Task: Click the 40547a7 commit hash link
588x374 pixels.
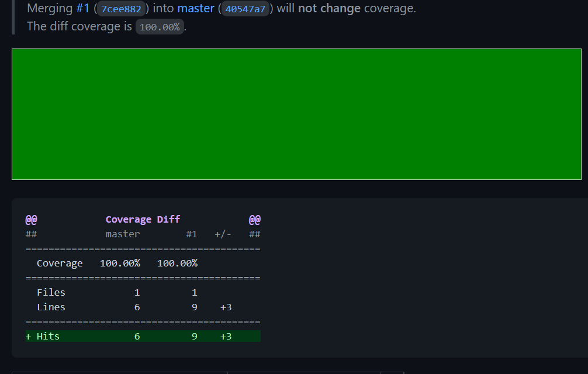Action: click(245, 9)
